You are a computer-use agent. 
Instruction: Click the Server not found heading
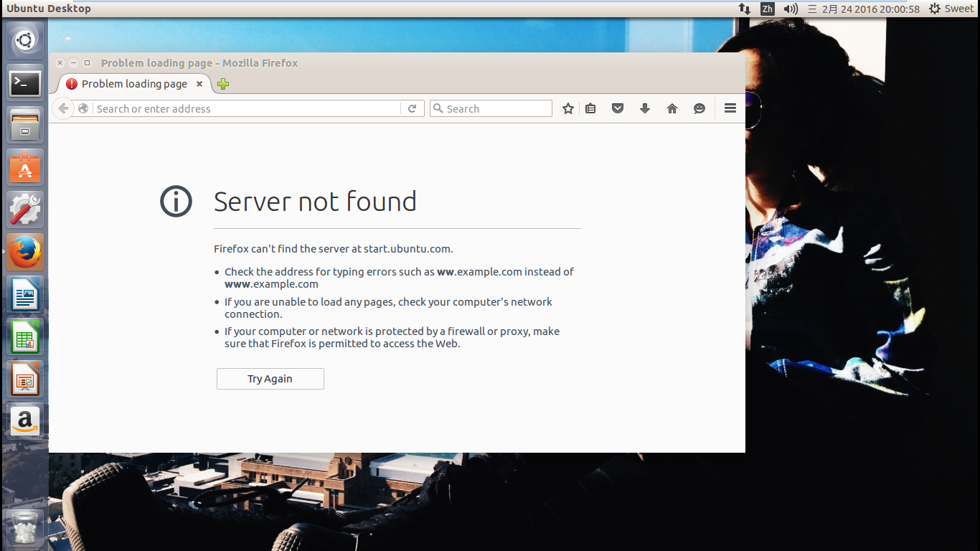(315, 202)
